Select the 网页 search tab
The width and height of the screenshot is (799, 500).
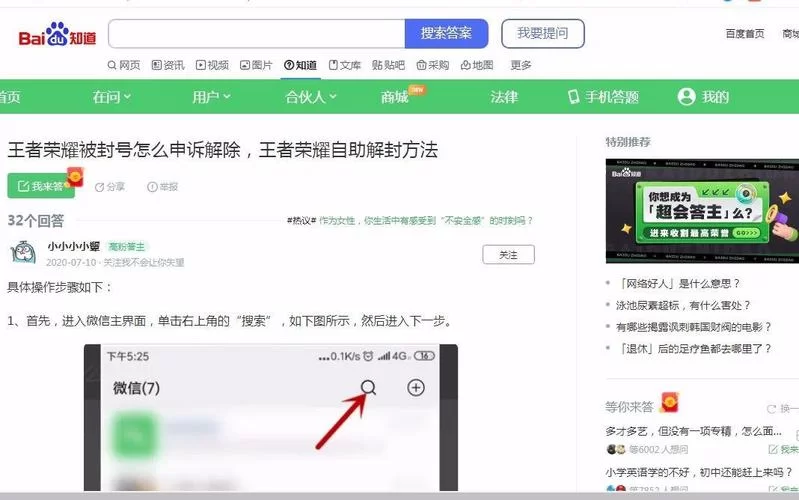click(x=124, y=65)
